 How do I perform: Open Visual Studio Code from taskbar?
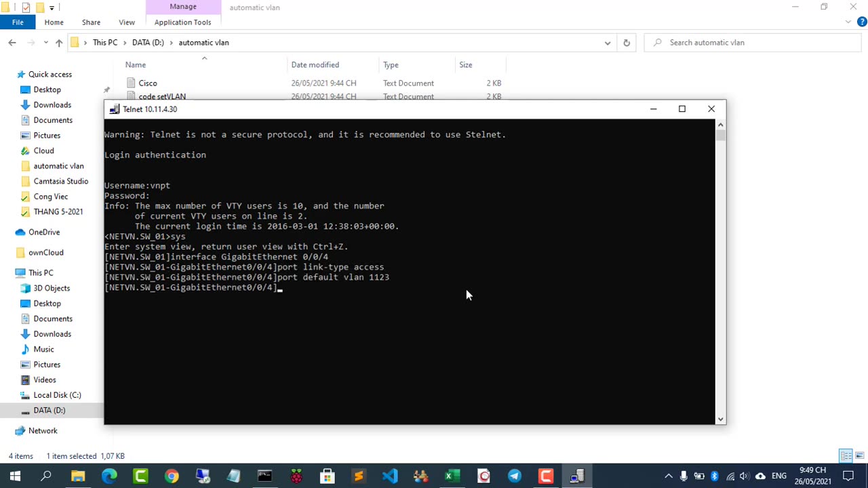coord(390,476)
